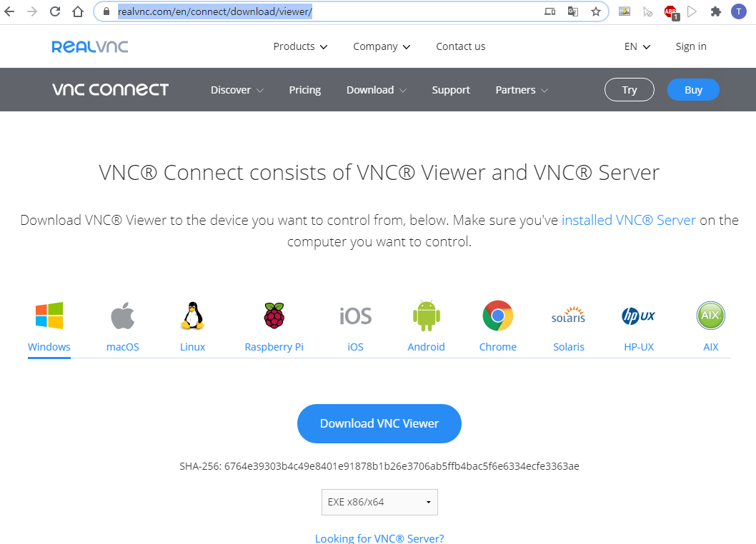This screenshot has width=756, height=544.
Task: Click Sign in
Action: coord(691,46)
